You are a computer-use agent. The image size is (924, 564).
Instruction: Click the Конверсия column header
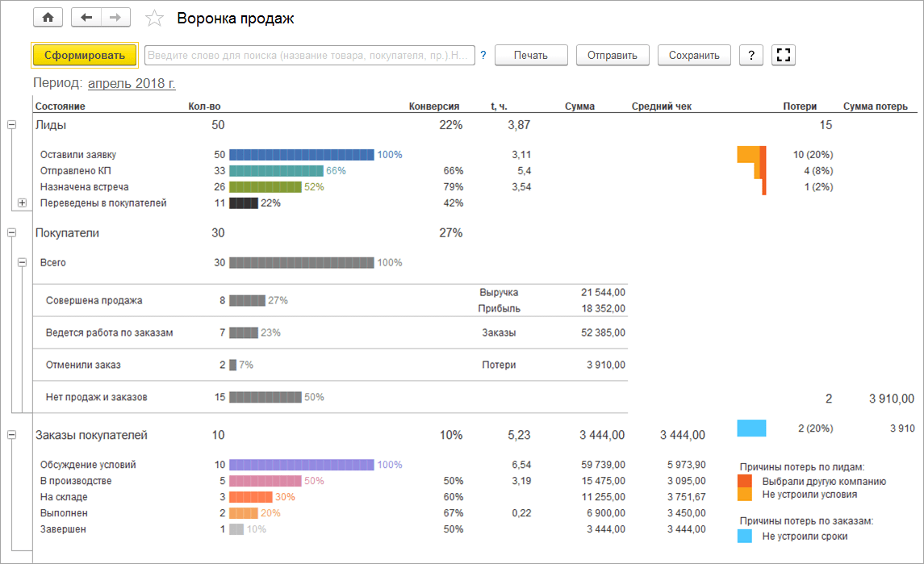tap(433, 106)
